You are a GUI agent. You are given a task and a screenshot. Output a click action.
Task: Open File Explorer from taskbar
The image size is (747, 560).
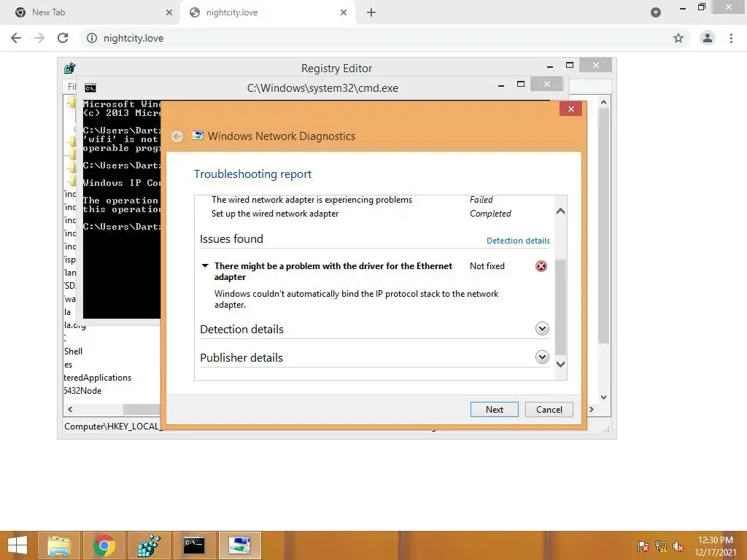click(58, 545)
